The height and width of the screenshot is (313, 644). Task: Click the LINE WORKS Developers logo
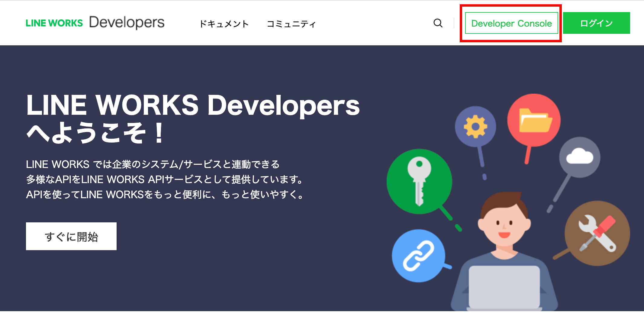click(x=95, y=23)
